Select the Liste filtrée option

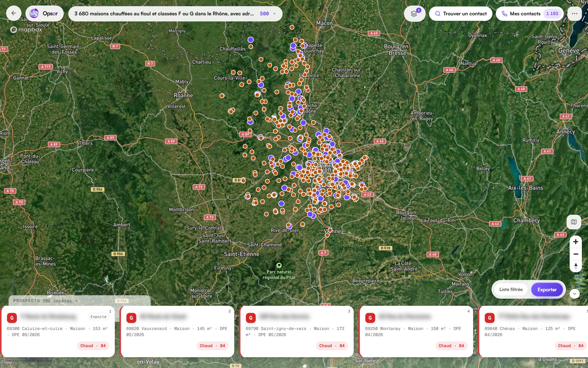point(511,289)
